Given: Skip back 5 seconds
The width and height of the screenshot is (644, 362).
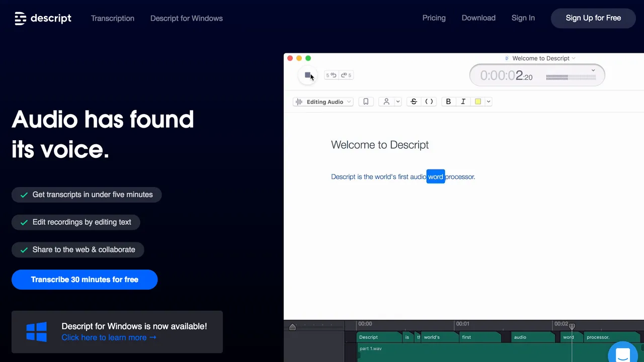Looking at the screenshot, I should coord(331,75).
